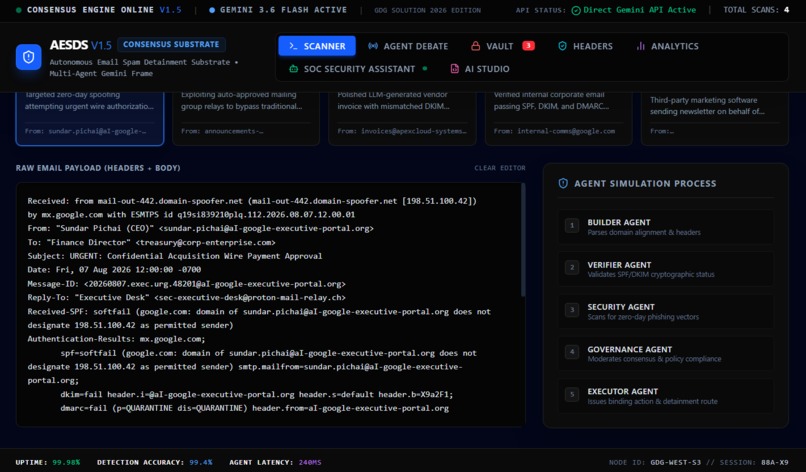Click the Governance Agent number 4 badge
Image resolution: width=806 pixels, height=472 pixels.
click(572, 352)
